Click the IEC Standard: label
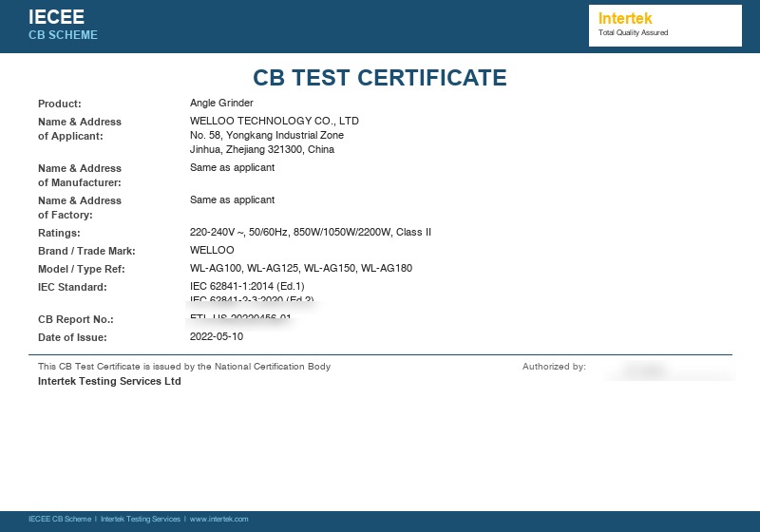 72,287
